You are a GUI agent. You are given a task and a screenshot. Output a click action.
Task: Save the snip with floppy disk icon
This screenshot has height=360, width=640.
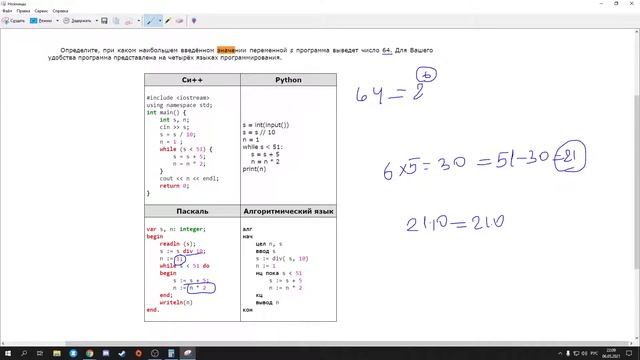[104, 21]
